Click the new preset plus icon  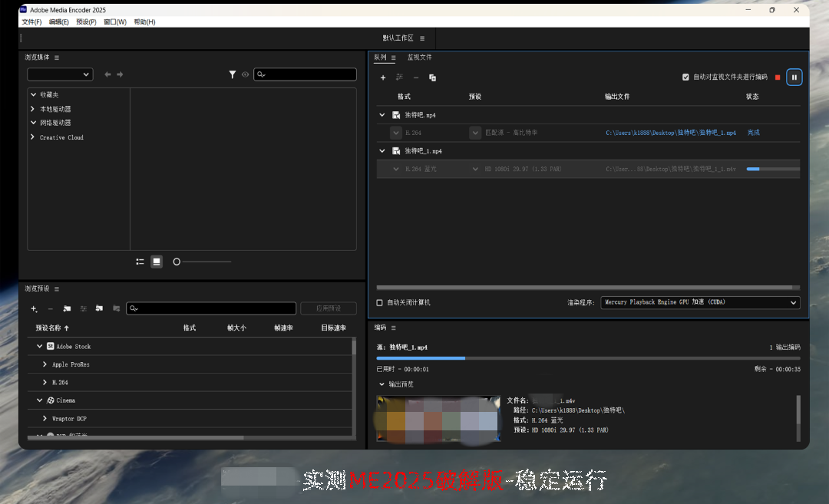[x=34, y=308]
